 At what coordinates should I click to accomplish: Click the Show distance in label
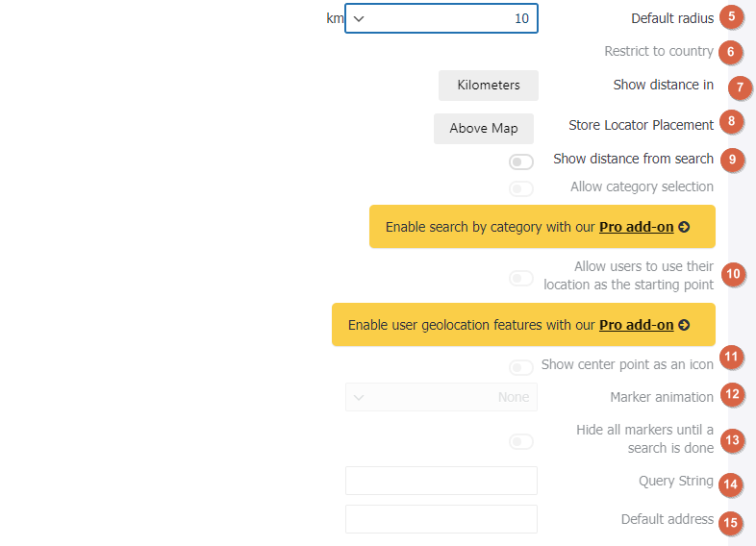[663, 85]
